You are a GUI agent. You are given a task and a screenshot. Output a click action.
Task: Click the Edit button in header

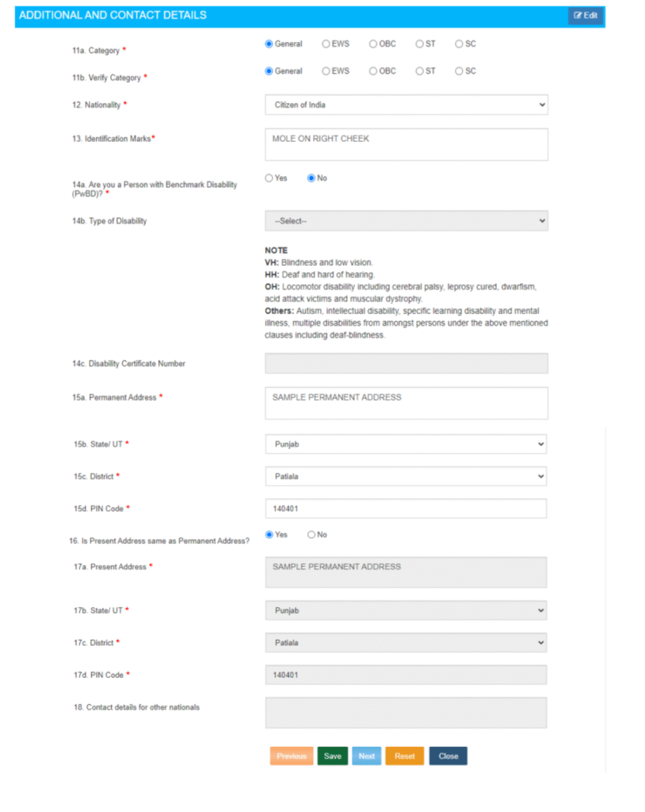(586, 16)
